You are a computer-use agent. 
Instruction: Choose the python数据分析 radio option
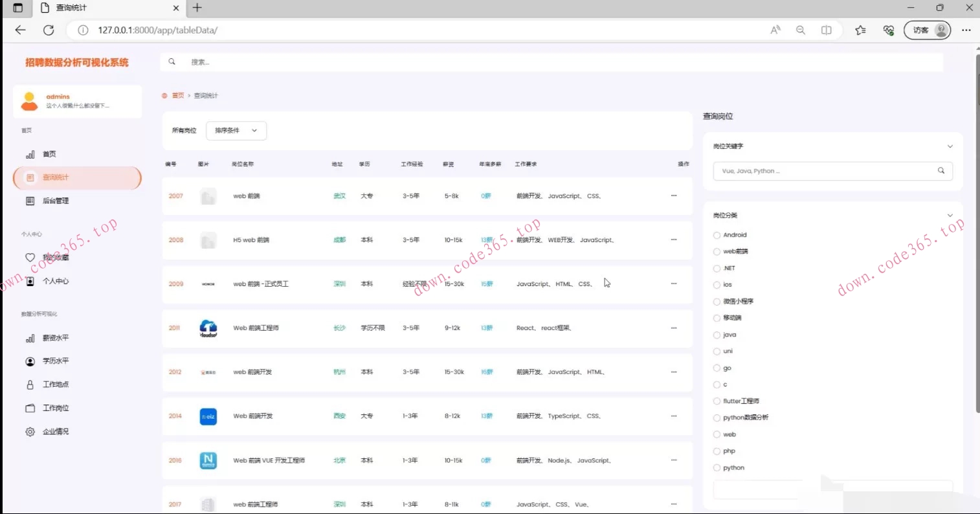(x=717, y=418)
